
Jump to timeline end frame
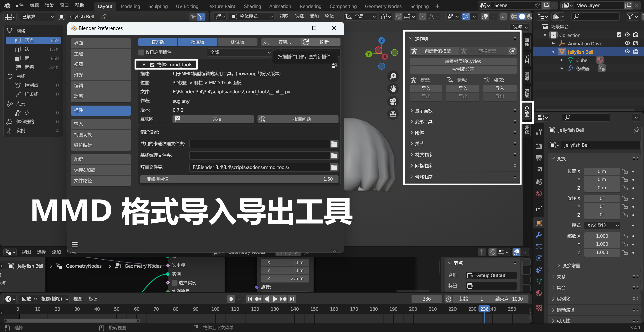[x=292, y=299]
